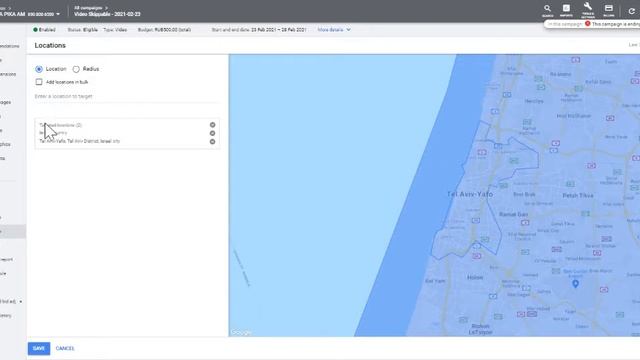Click the Bat Yam label on map
The width and height of the screenshot is (640, 360).
tap(435, 281)
